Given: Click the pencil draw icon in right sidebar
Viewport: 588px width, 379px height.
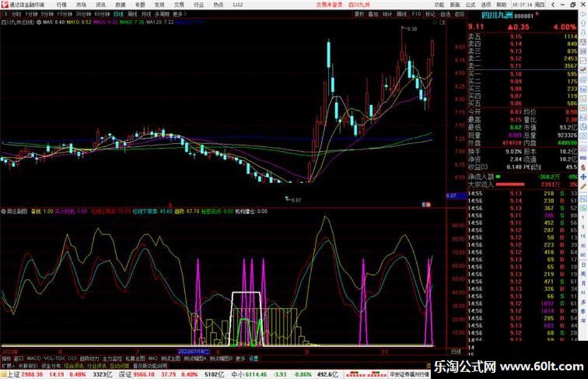Looking at the screenshot, I should [583, 185].
